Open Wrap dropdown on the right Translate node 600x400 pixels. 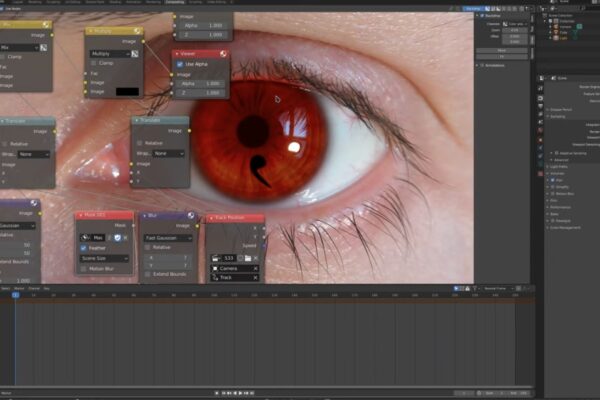pos(169,153)
